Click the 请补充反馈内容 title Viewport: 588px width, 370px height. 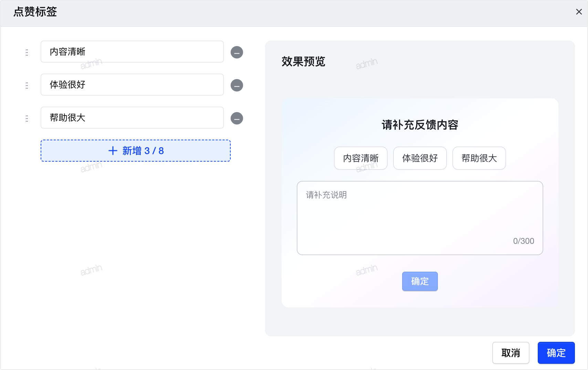click(x=420, y=125)
